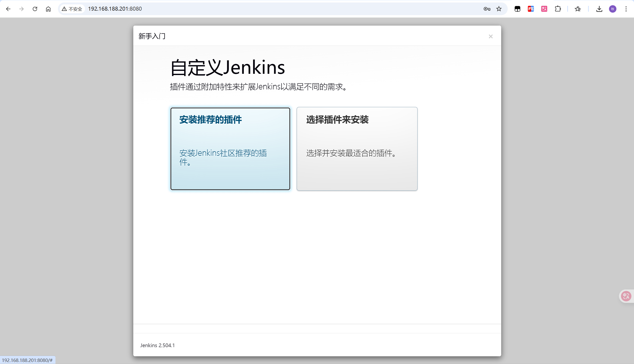The image size is (634, 364).
Task: Open the bookmarks list star icon
Action: click(x=578, y=9)
